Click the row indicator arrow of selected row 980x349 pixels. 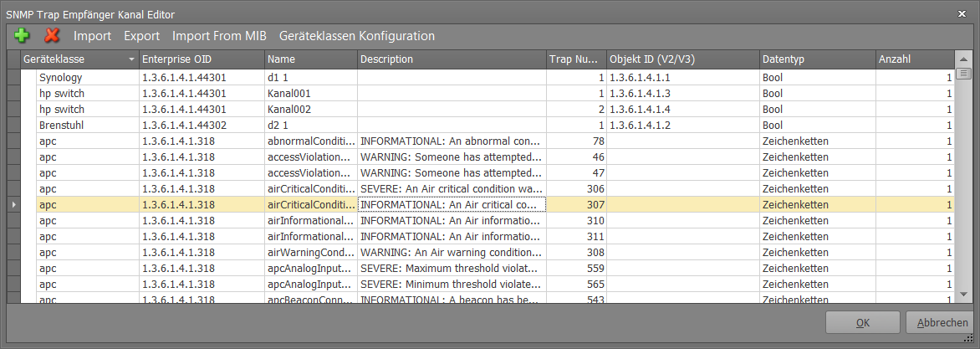point(13,204)
